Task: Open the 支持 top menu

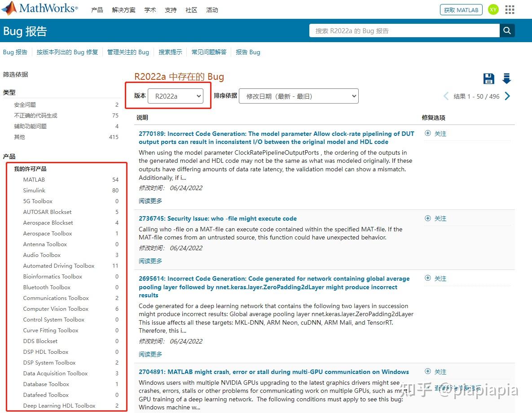Action: [171, 10]
